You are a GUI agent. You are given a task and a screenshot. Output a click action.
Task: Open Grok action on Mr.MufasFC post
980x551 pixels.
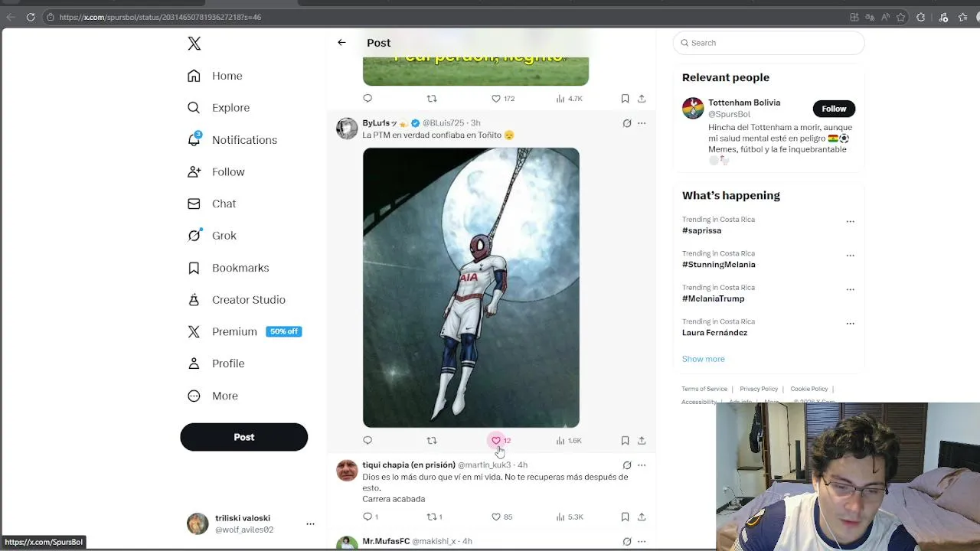click(627, 542)
